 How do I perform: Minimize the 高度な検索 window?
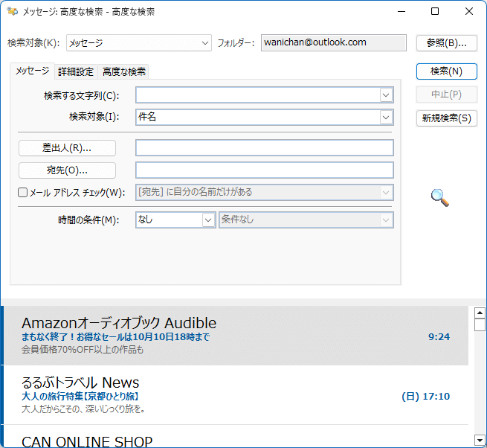[x=401, y=11]
